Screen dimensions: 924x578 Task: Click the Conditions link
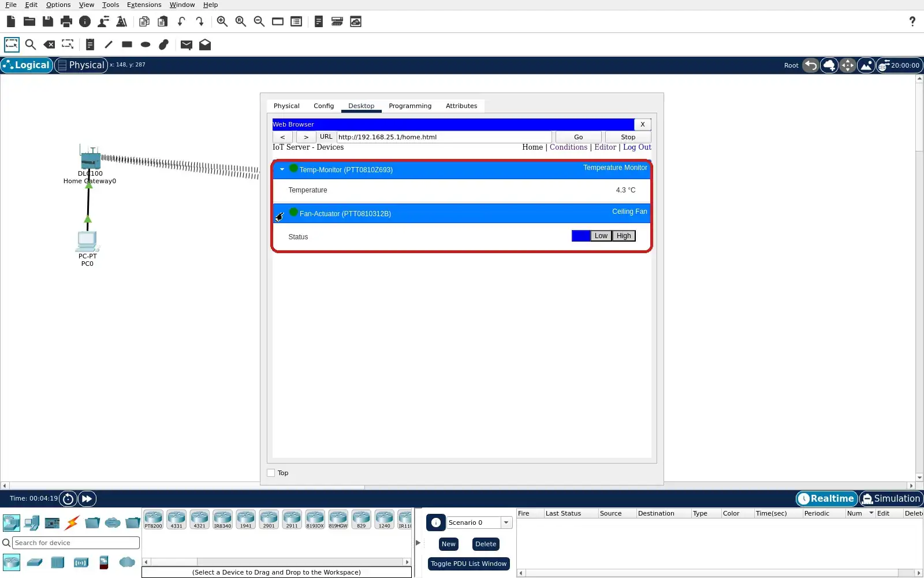568,147
